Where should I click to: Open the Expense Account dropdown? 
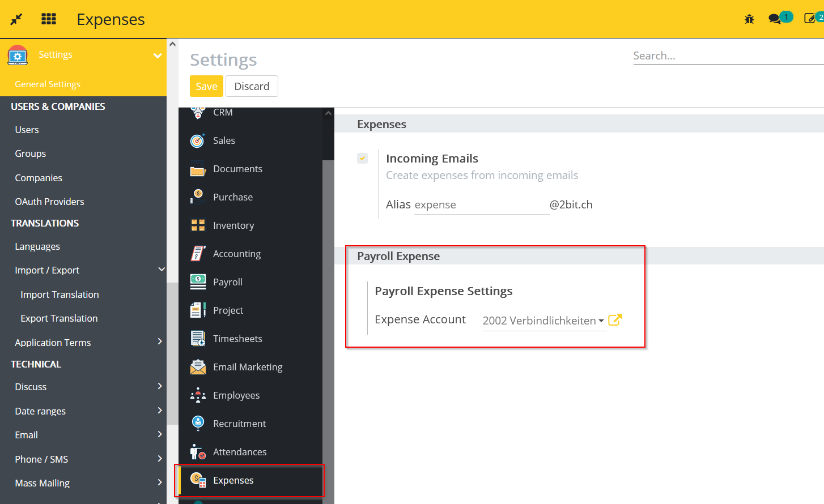pos(542,321)
